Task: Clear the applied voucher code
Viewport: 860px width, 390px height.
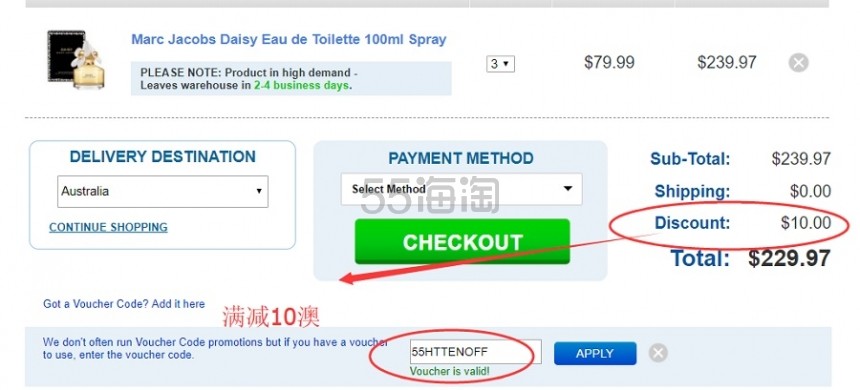Action: pyautogui.click(x=658, y=353)
